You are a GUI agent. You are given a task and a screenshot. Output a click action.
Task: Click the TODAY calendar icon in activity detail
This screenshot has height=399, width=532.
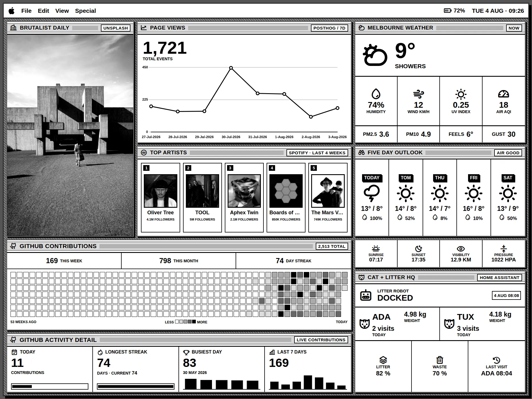[14, 352]
